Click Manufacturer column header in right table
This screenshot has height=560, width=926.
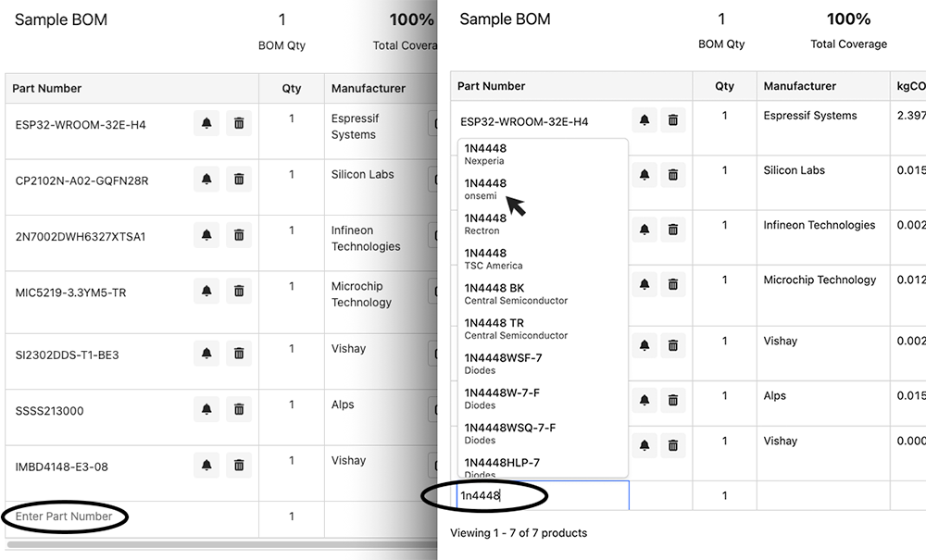click(x=799, y=86)
